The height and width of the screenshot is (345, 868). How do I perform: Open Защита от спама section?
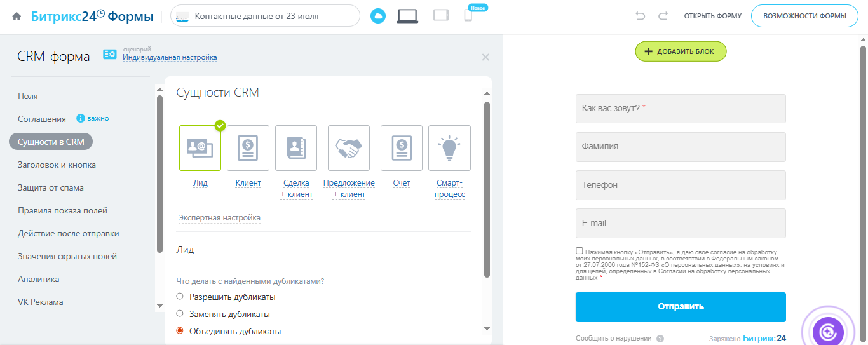tap(51, 187)
